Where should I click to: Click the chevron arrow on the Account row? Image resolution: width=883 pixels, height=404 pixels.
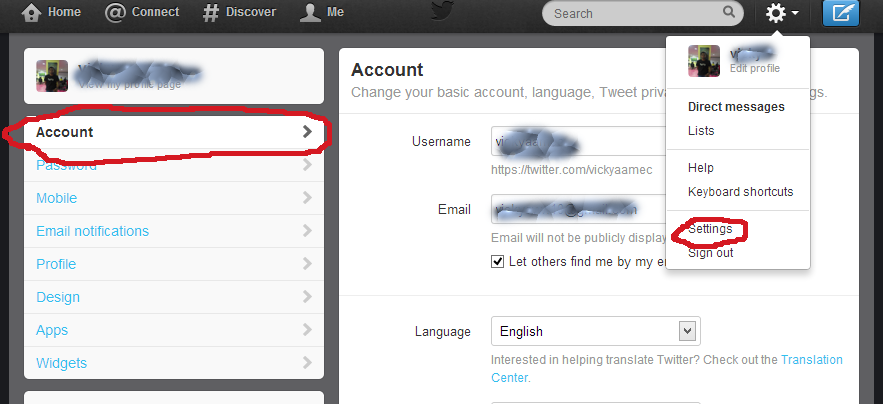307,132
